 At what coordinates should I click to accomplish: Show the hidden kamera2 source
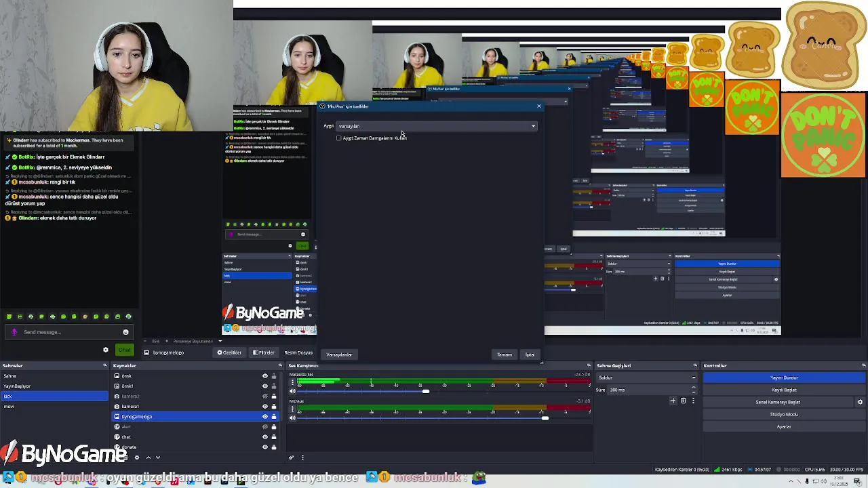coord(265,396)
